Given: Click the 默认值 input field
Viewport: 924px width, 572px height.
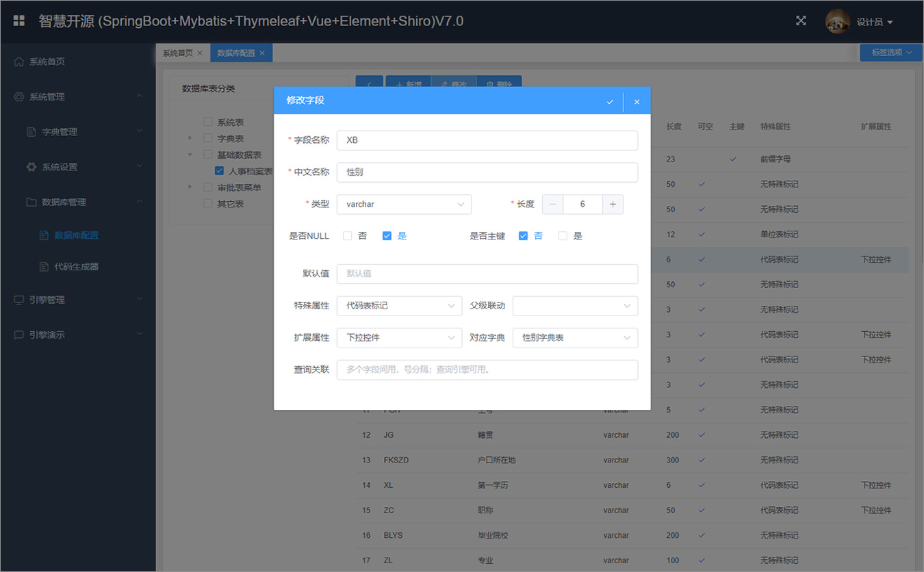Looking at the screenshot, I should click(x=487, y=274).
